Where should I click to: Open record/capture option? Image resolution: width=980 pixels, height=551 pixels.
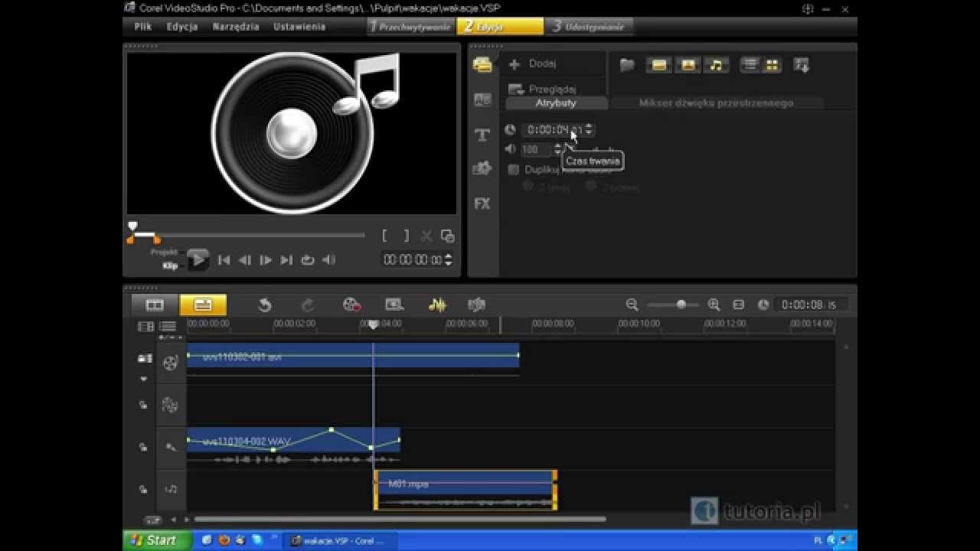pyautogui.click(x=351, y=305)
